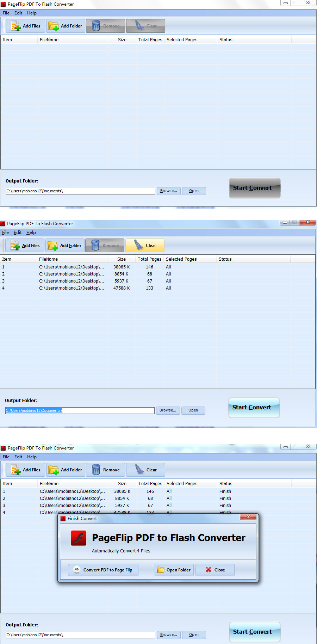This screenshot has height=644, width=317.
Task: Click the enabled Remove trash-can button
Action: pos(105,470)
